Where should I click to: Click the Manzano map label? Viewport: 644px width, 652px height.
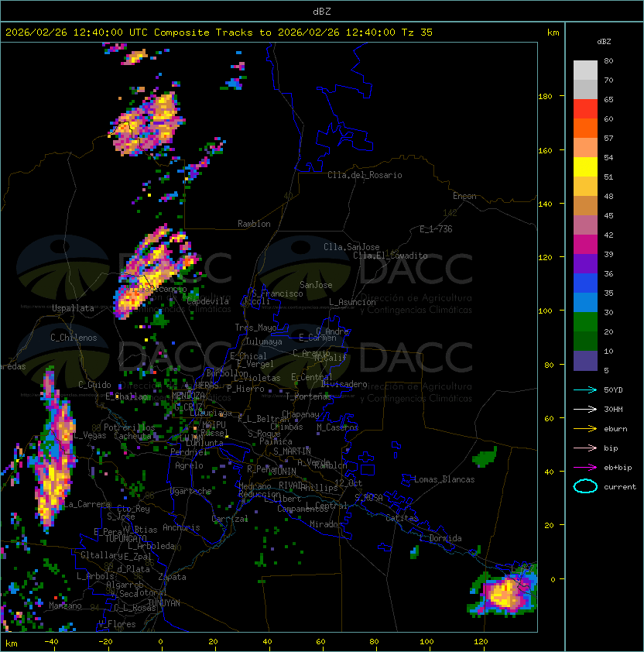click(65, 606)
